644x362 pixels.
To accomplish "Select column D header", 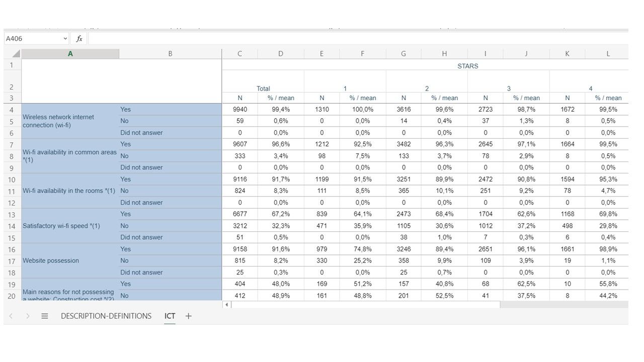I will click(x=281, y=54).
